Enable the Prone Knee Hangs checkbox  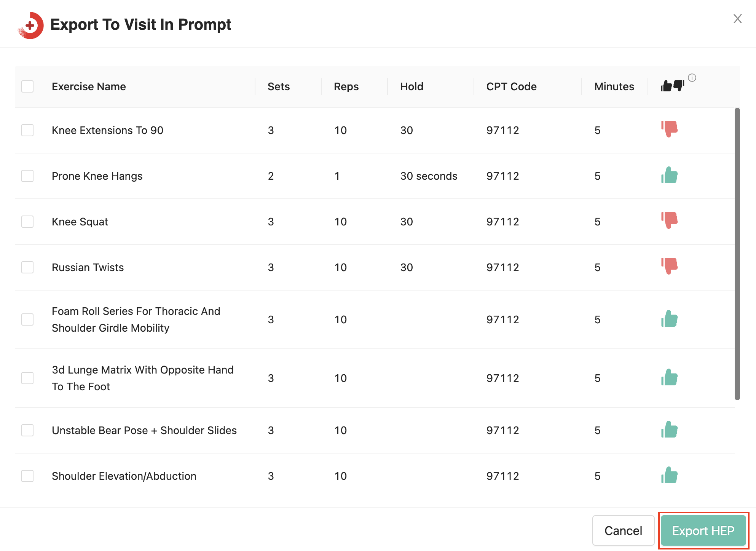point(27,176)
